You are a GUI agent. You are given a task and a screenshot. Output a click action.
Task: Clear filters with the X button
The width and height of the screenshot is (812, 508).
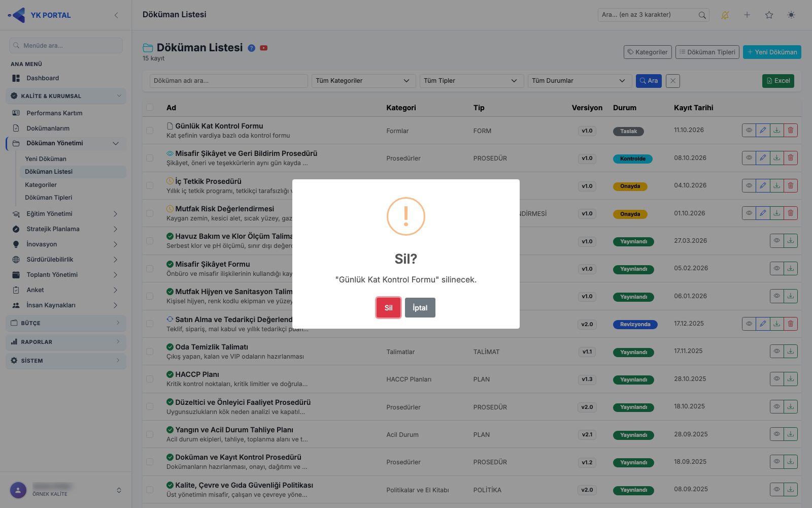tap(672, 81)
